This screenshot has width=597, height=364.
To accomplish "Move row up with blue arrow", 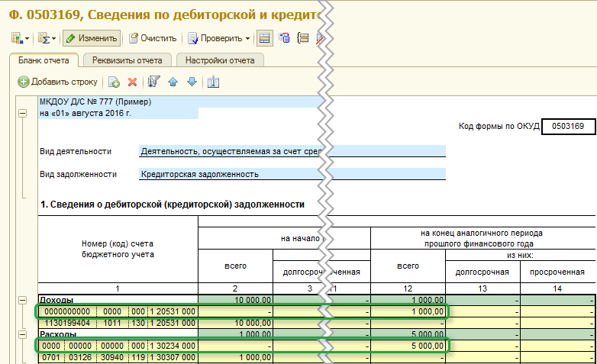I will point(173,82).
